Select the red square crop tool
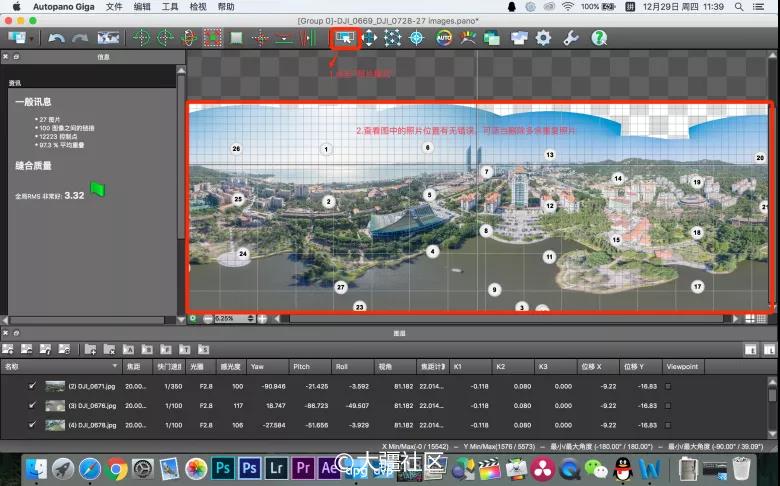780x486 pixels. [212, 38]
